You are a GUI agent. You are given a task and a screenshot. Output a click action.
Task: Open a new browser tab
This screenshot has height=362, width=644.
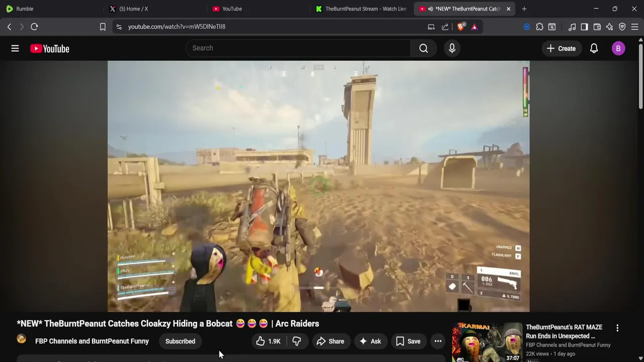[524, 9]
